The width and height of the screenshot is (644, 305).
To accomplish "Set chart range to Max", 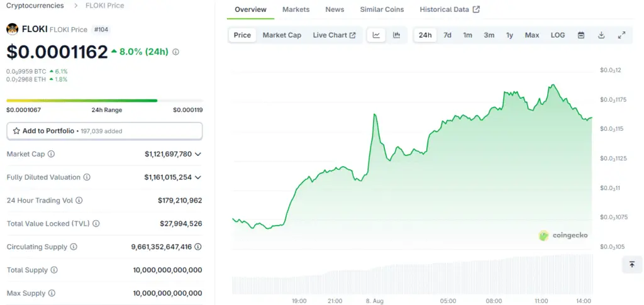I will [x=532, y=35].
